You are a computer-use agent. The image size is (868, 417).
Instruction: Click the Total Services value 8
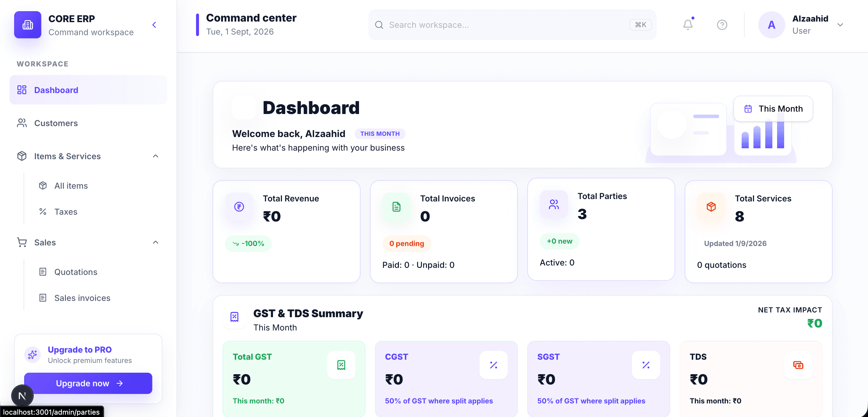pyautogui.click(x=739, y=216)
